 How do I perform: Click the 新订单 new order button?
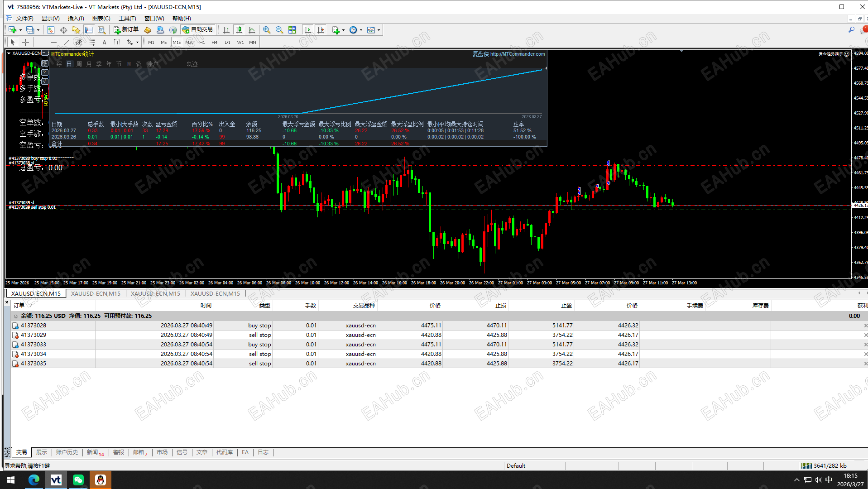tap(126, 30)
